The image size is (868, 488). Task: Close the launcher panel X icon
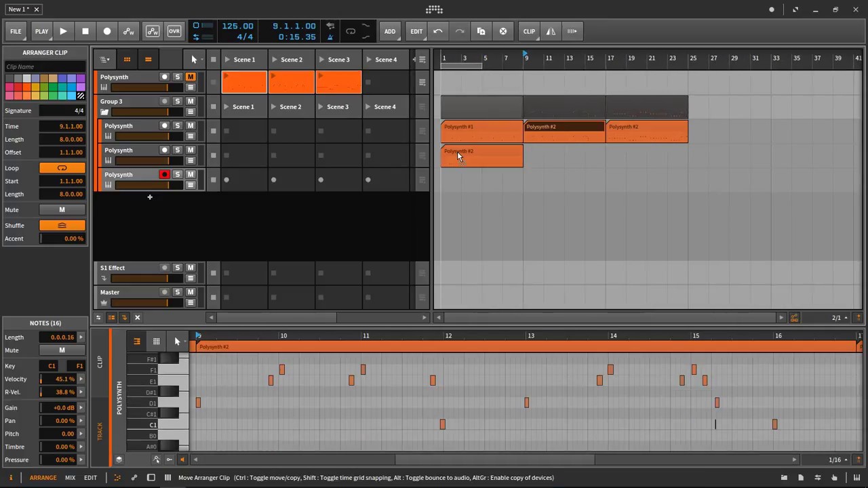(137, 317)
